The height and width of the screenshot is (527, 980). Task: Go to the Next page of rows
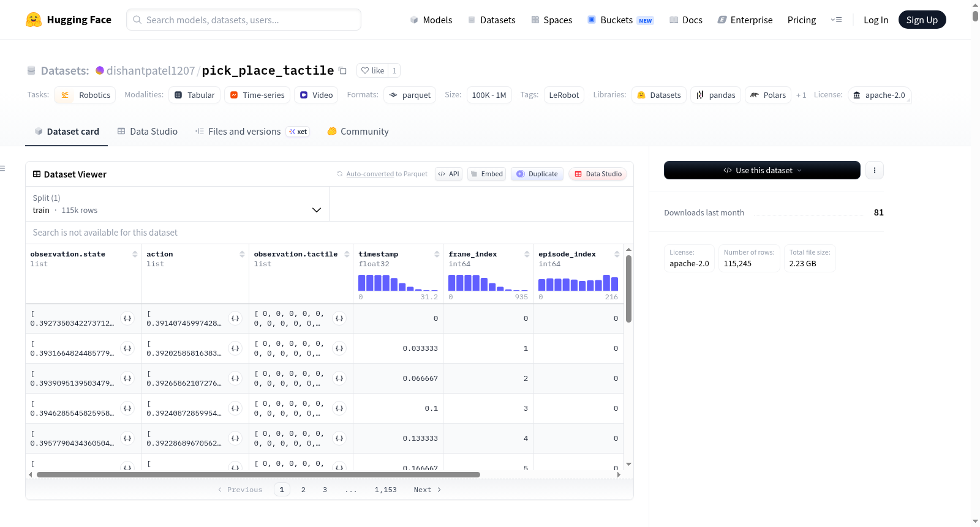coord(427,490)
